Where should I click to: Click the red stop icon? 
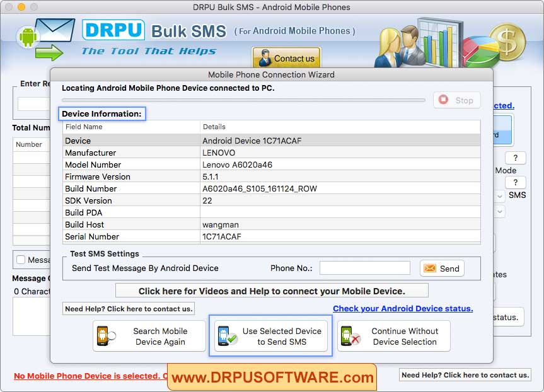(443, 100)
